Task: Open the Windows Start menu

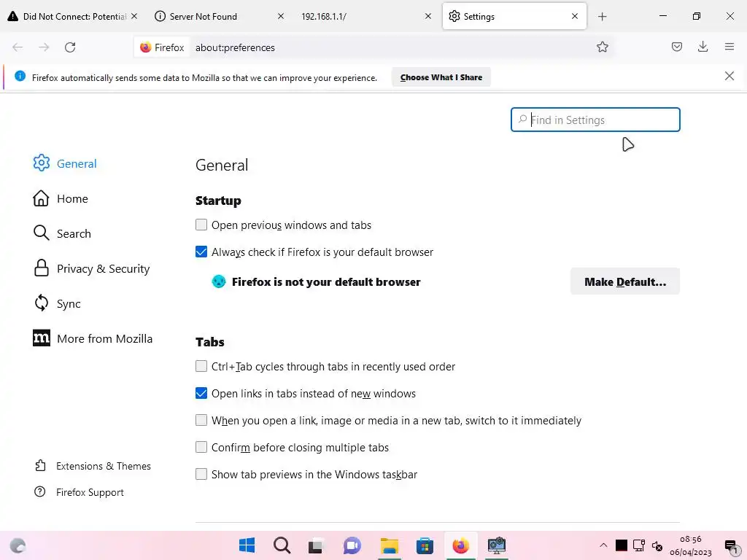Action: coord(247,545)
